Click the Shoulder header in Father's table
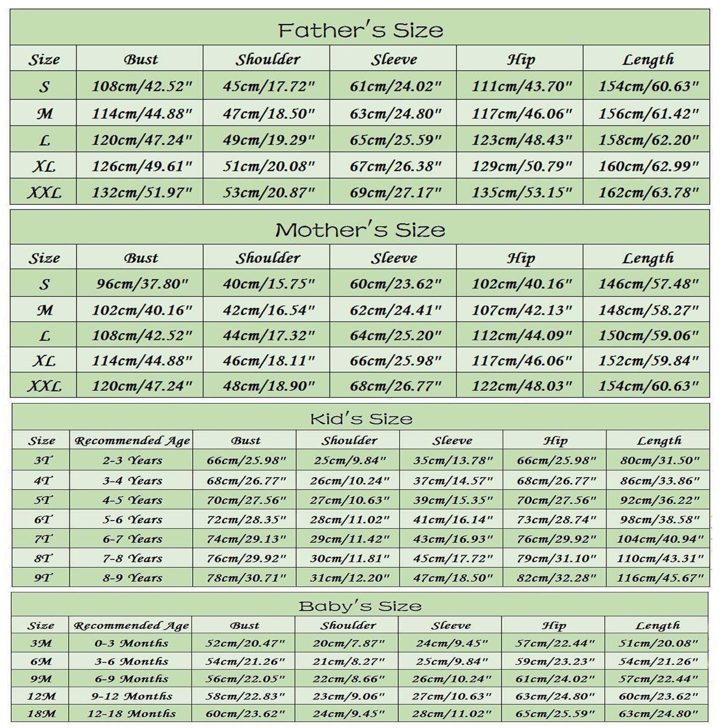The image size is (728, 728). (268, 60)
